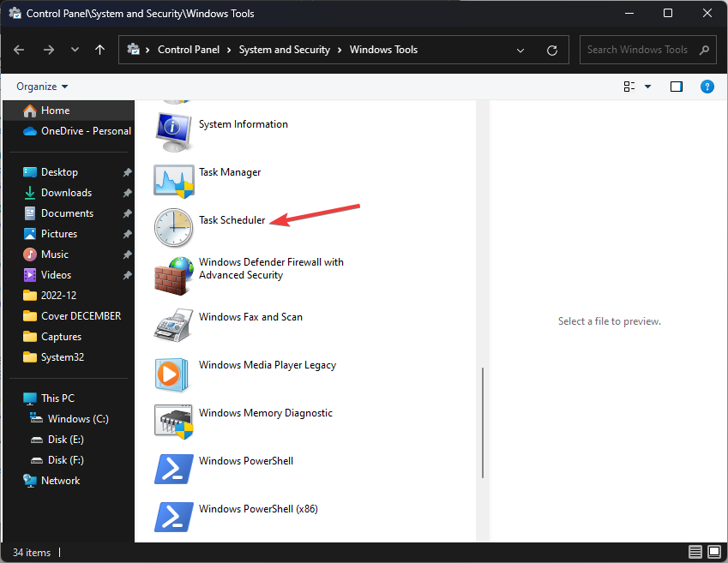Open Disk (E:) in sidebar
This screenshot has width=728, height=563.
(65, 440)
